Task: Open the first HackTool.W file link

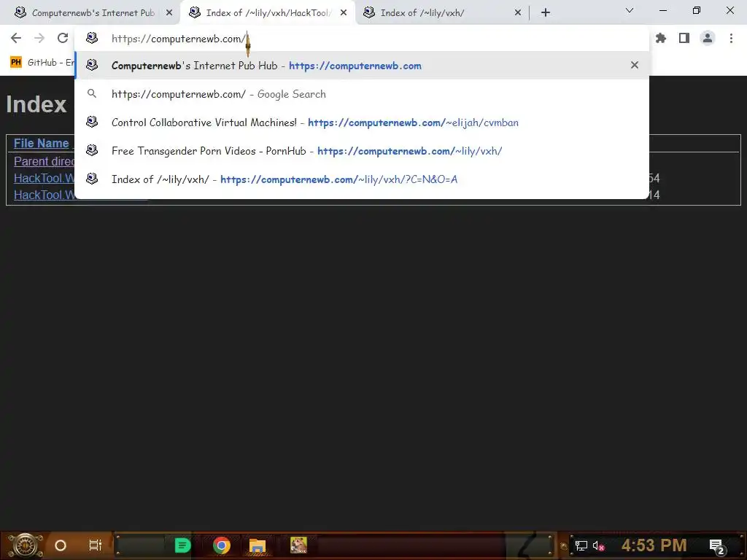Action: (x=44, y=178)
